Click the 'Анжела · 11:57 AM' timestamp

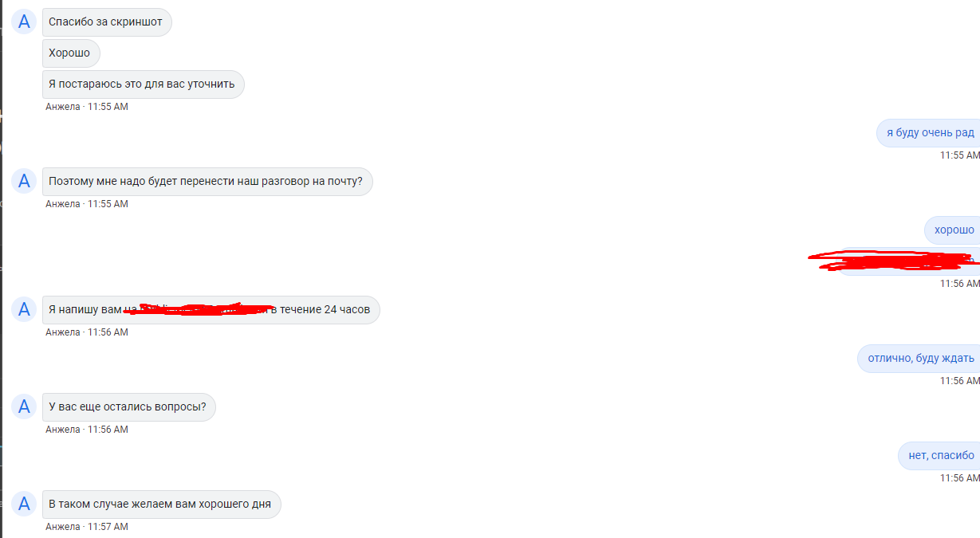tap(87, 527)
